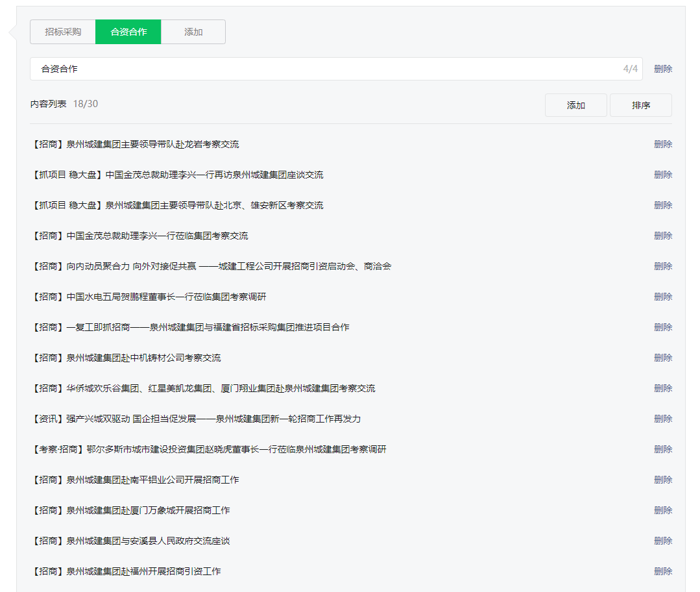Screen dimensions: 700x592
Task: Click the 合资合作 name input field
Action: pos(324,69)
